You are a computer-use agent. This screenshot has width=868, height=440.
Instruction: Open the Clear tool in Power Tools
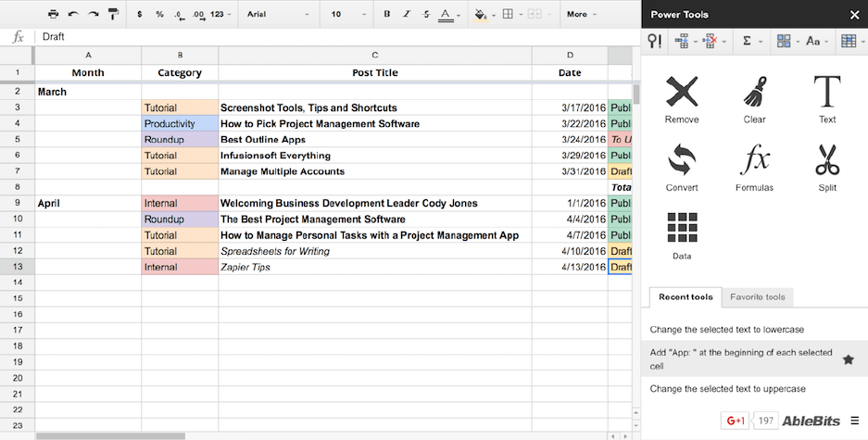pos(754,100)
